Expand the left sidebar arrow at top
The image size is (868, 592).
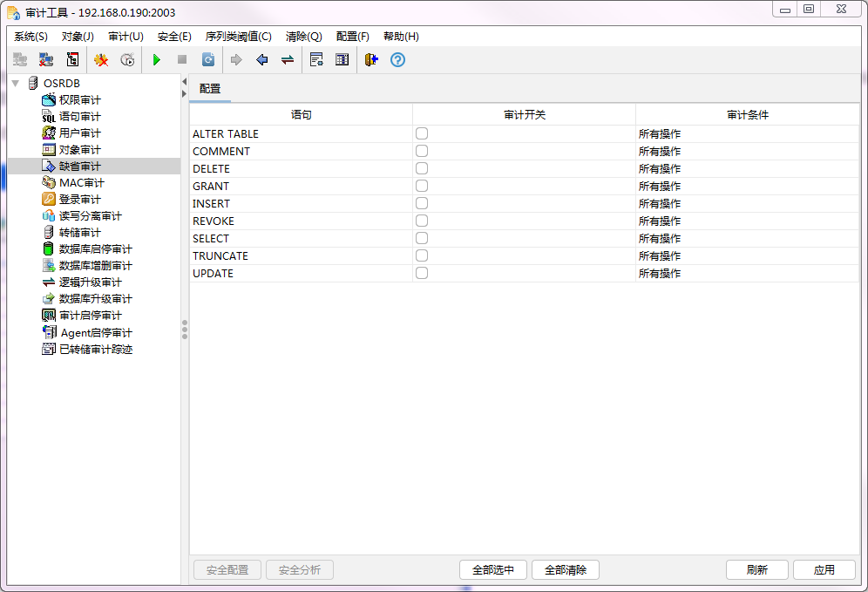(x=184, y=79)
